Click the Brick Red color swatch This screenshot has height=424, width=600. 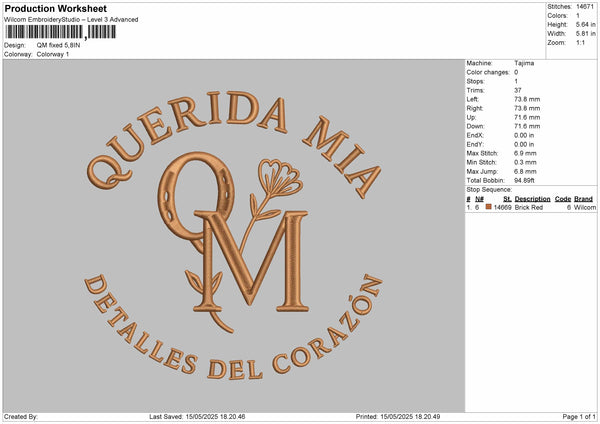488,207
